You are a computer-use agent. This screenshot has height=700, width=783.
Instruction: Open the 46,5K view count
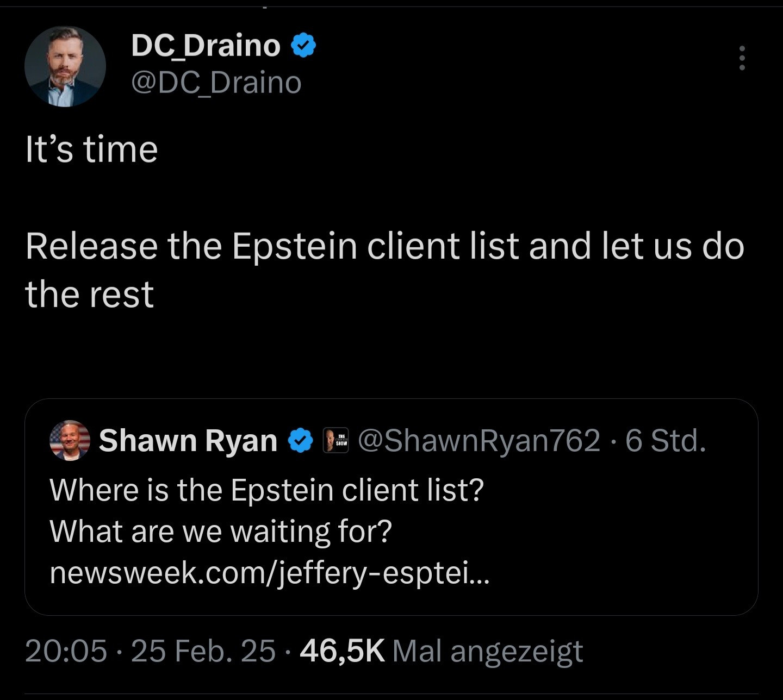point(342,651)
